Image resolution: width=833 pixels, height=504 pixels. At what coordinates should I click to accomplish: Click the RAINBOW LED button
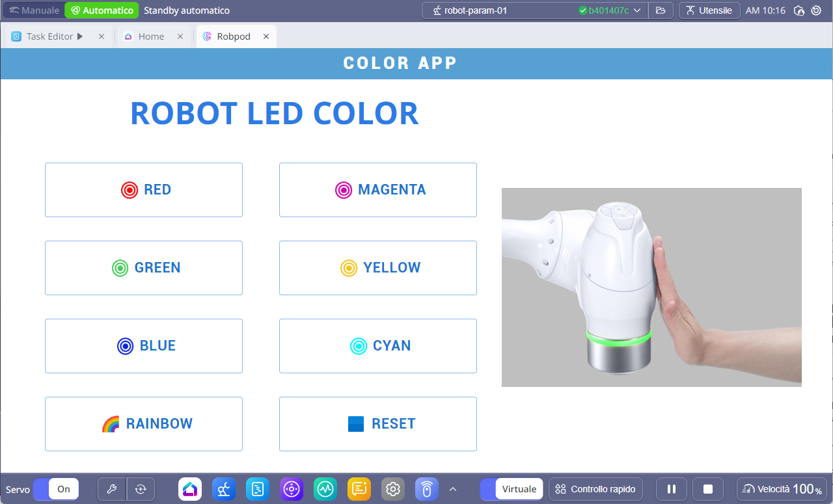point(144,424)
